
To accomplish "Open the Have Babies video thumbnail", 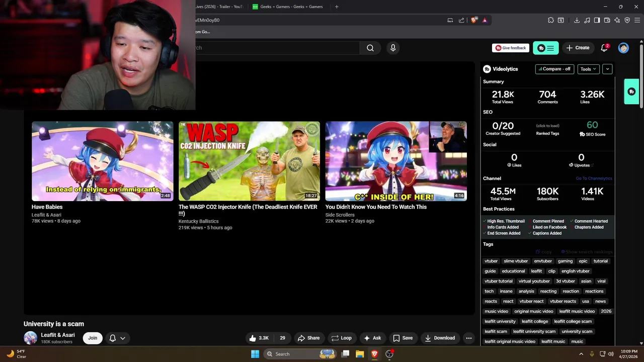I will (x=103, y=161).
